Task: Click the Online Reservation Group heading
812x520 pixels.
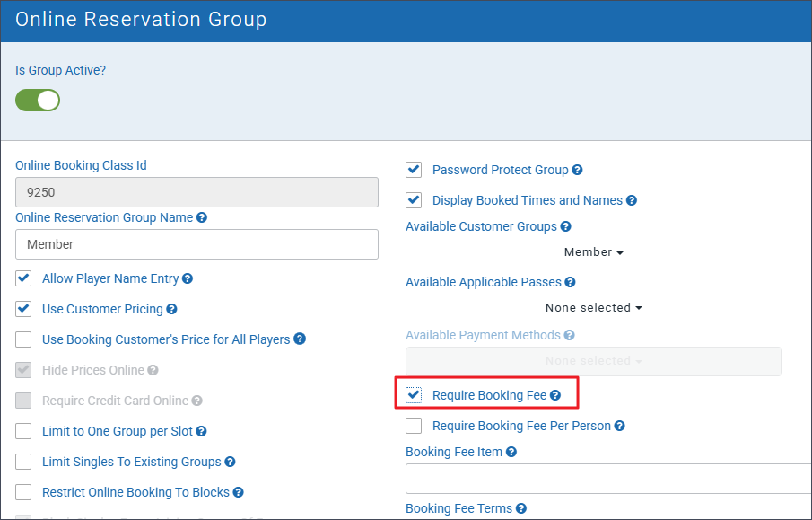Action: pyautogui.click(x=141, y=19)
